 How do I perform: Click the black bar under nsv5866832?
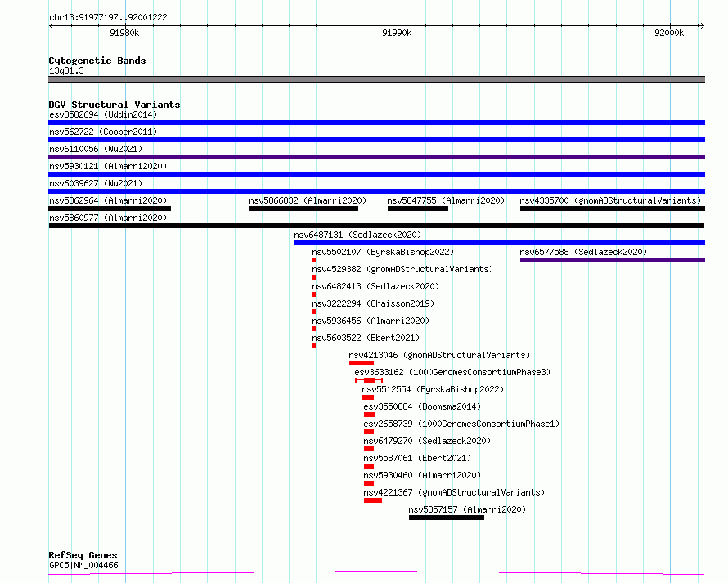(x=303, y=209)
